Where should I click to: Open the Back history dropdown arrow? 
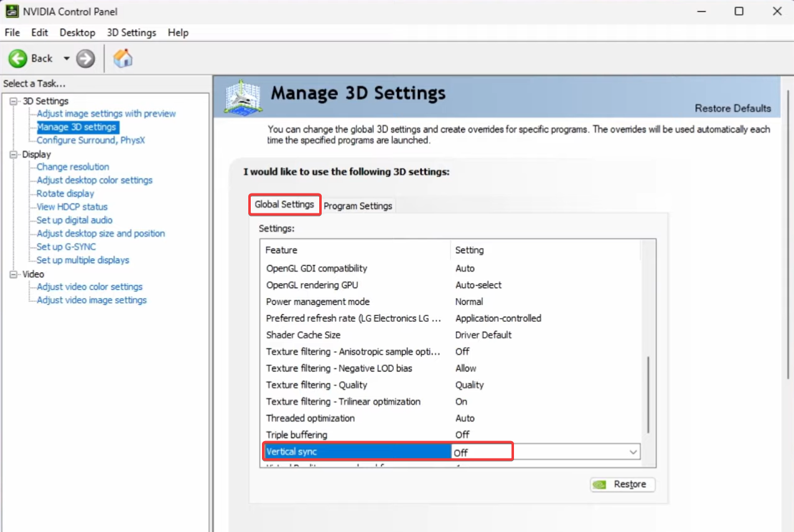[66, 58]
